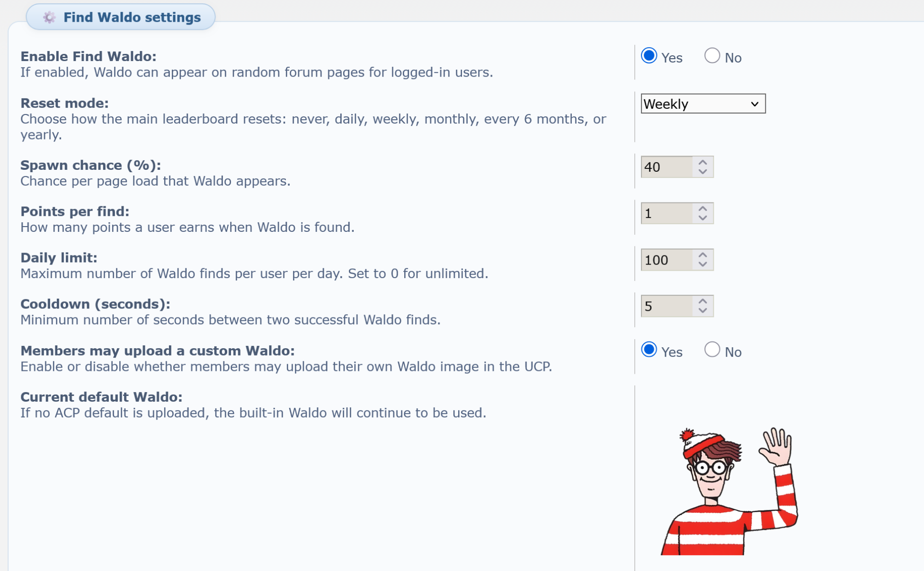Decrement Points per find value

coord(703,218)
